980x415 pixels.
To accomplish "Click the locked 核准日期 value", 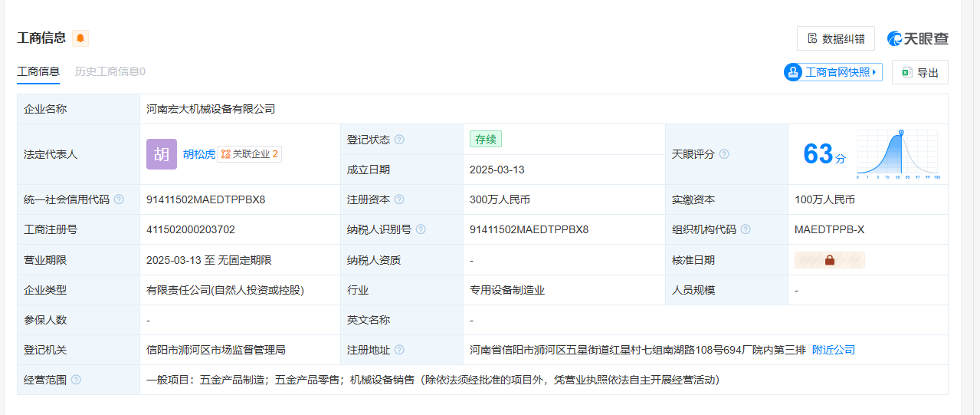I will tap(830, 260).
